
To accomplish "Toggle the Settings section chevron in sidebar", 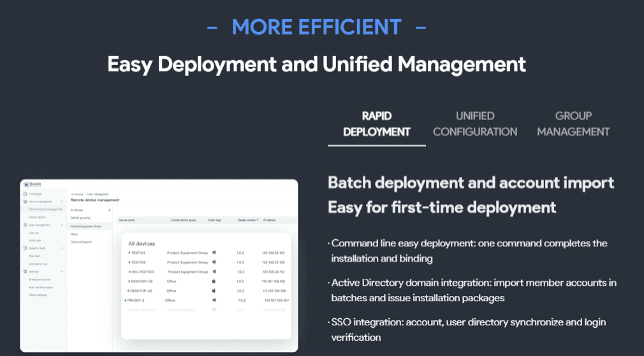I will tap(62, 272).
